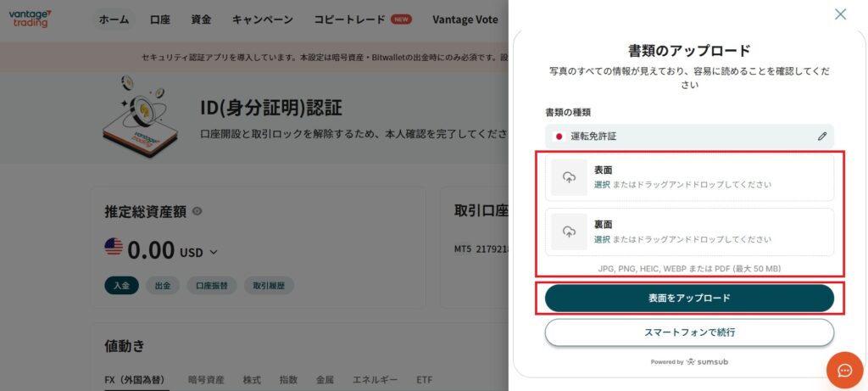Select the 暗号資産 tab
This screenshot has height=391, width=868.
[206, 380]
